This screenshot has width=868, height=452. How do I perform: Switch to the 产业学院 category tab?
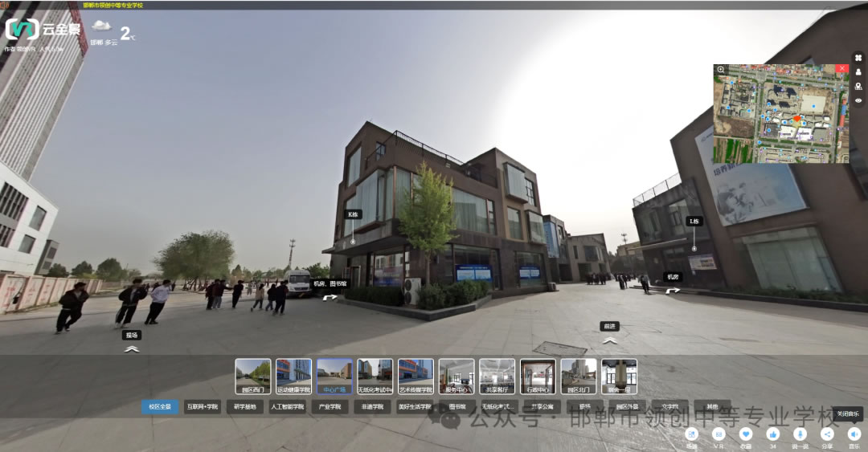coord(330,406)
